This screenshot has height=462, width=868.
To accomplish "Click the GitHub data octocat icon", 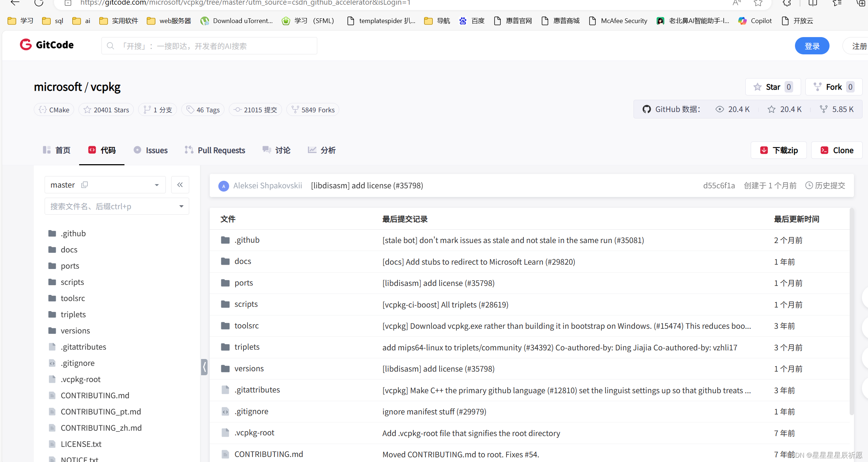I will [x=646, y=109].
